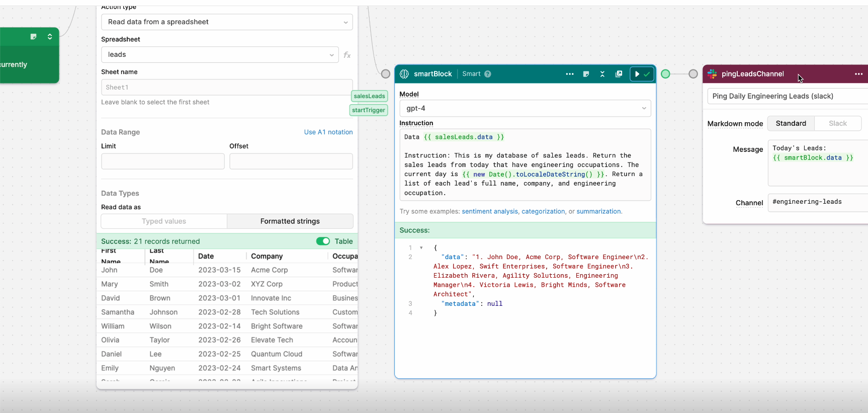Open categorization example link
The height and width of the screenshot is (413, 868).
[x=543, y=211]
